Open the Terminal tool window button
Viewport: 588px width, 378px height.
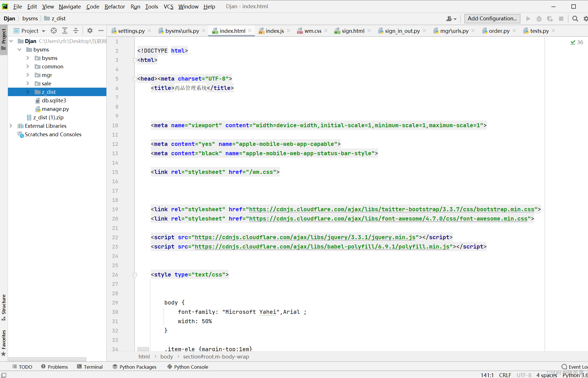tap(90, 367)
